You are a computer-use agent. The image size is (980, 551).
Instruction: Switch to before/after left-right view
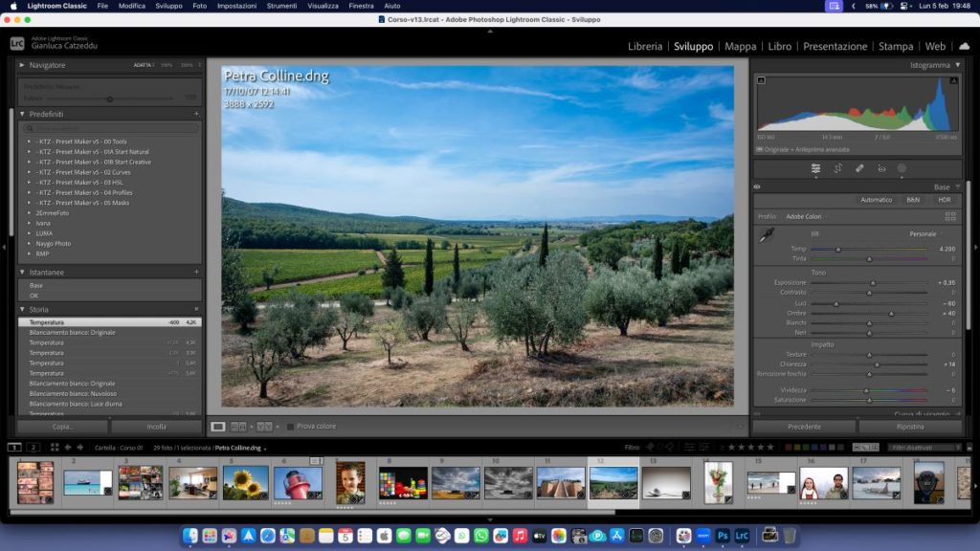pyautogui.click(x=238, y=427)
